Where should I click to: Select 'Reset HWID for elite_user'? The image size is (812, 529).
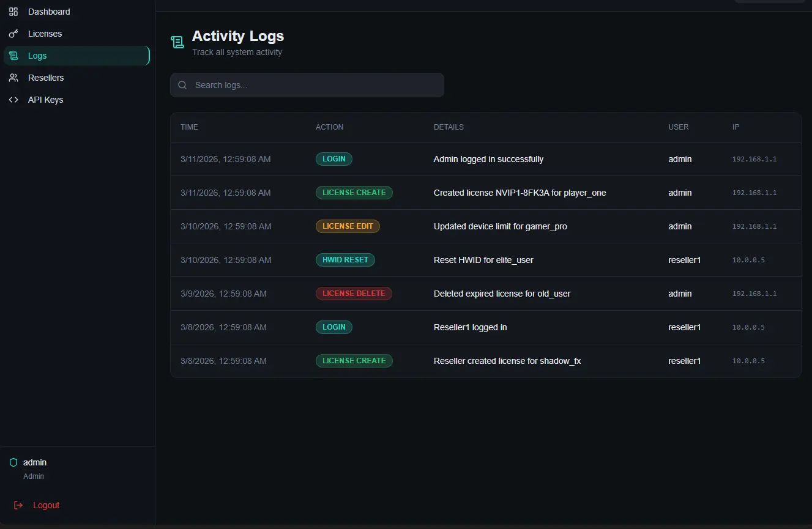tap(483, 260)
